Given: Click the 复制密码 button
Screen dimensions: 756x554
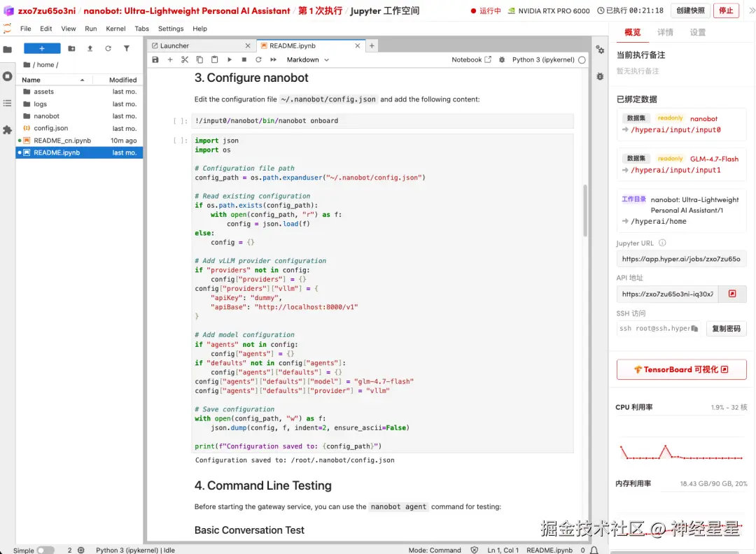Looking at the screenshot, I should coord(726,329).
